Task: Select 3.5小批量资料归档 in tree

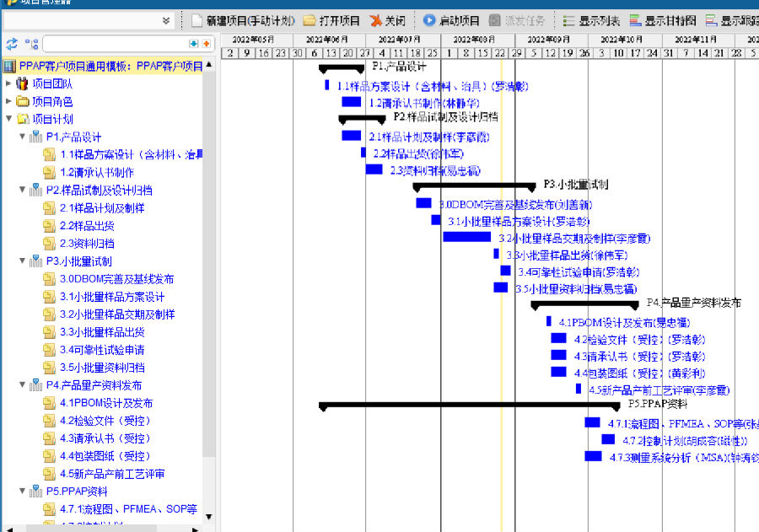Action: pos(102,368)
